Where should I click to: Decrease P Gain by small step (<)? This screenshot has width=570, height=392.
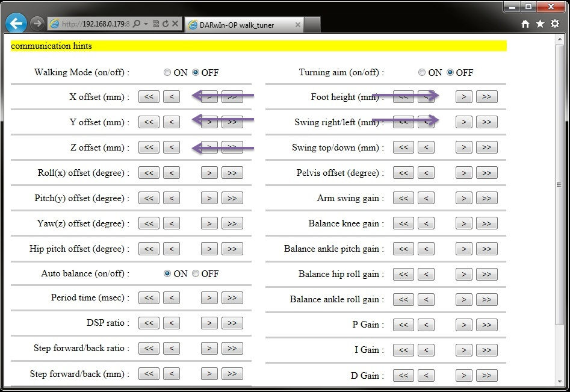coord(426,325)
